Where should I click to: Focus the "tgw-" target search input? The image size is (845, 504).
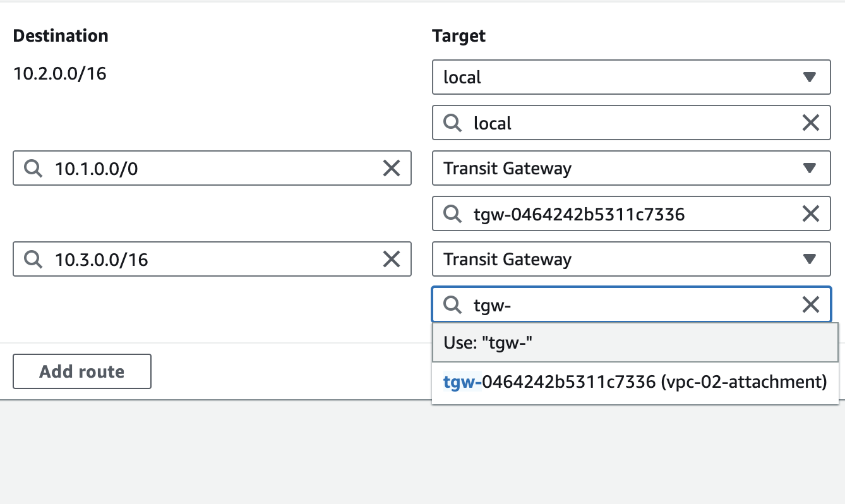point(632,305)
